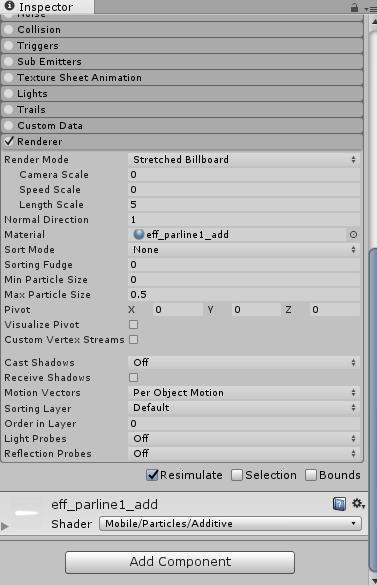Click the Max Particle Size label

47,294
